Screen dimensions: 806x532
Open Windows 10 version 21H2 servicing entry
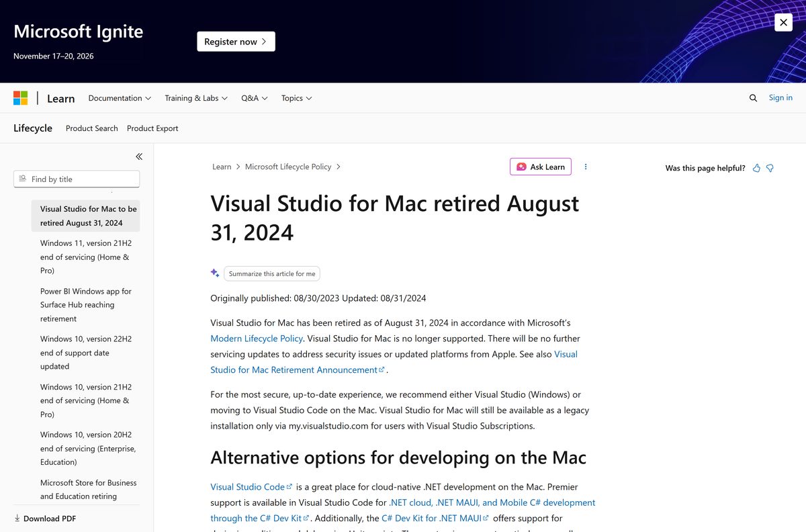coord(85,400)
